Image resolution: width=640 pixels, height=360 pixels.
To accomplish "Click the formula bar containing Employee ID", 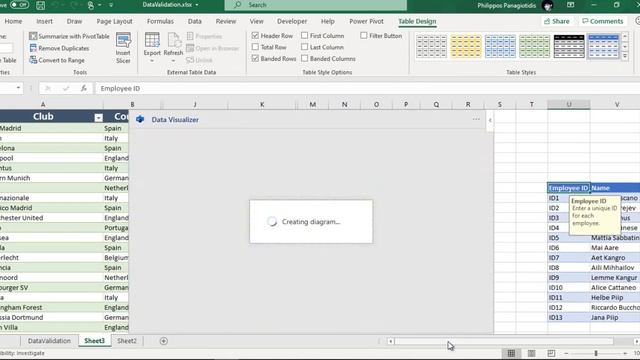I will pyautogui.click(x=367, y=88).
